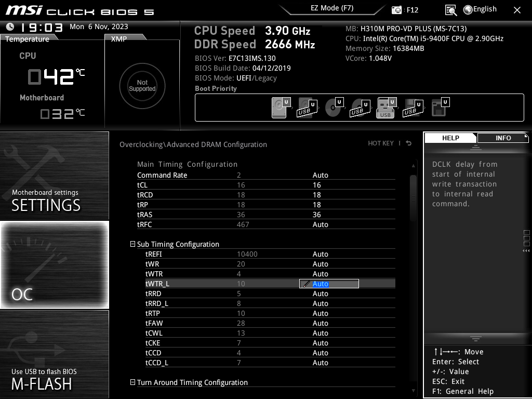Click the tRRD_L Auto value
This screenshot has height=399, width=532.
[x=320, y=303]
